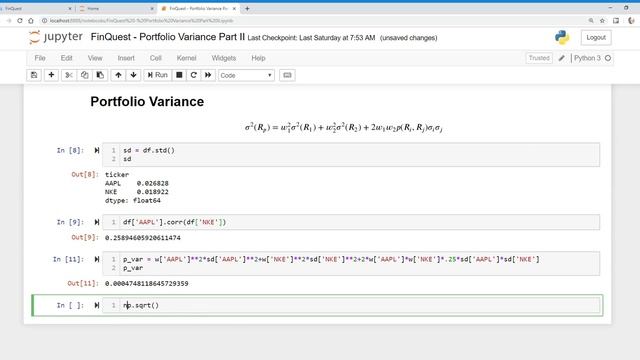Screen dimensions: 640x360
Task: Rename notebook via FinQuest title
Action: (167, 37)
